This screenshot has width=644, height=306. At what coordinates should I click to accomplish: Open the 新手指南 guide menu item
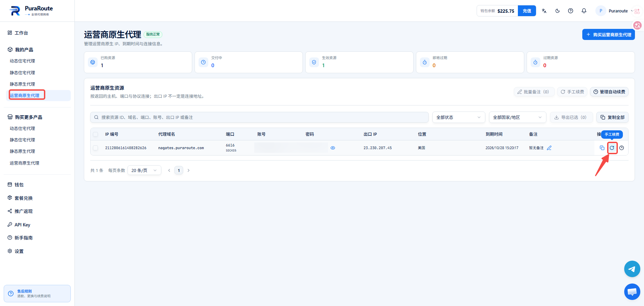point(23,238)
